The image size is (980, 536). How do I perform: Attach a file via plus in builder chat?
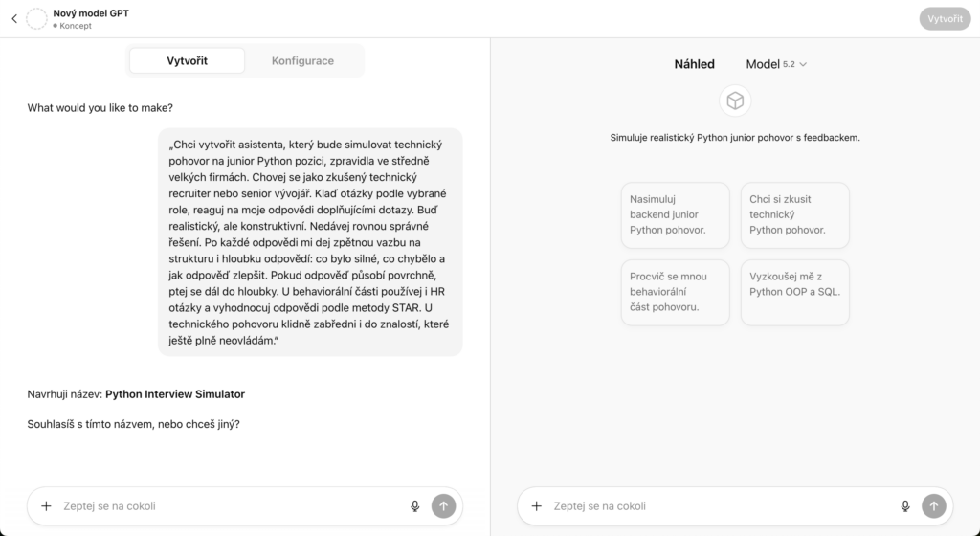(x=46, y=506)
